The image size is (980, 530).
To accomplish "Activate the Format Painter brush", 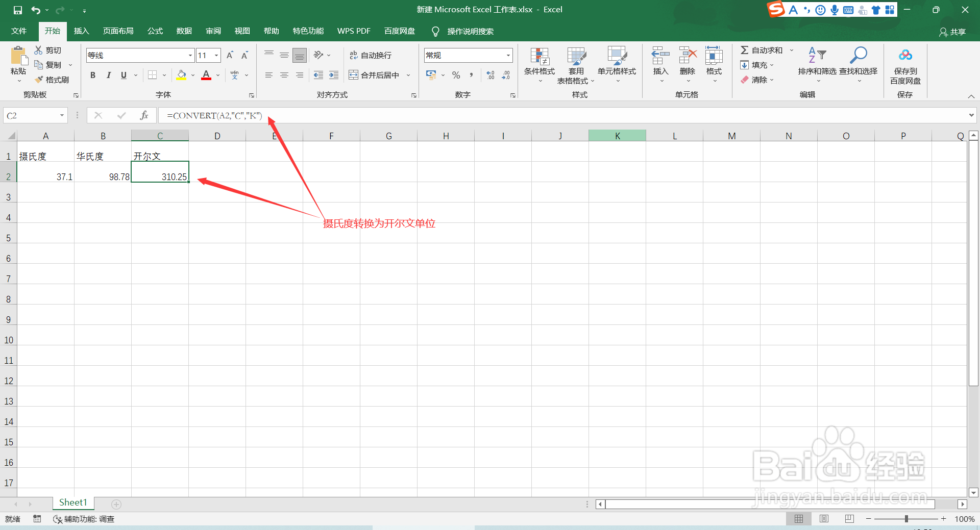I will pyautogui.click(x=38, y=80).
